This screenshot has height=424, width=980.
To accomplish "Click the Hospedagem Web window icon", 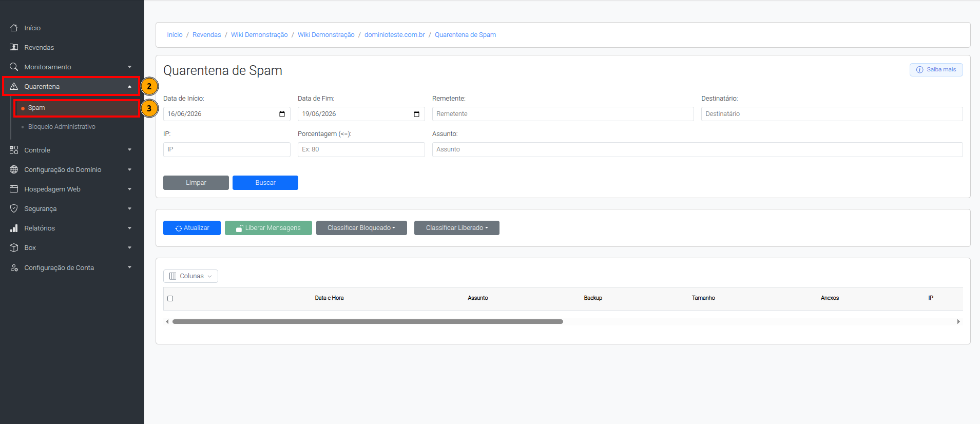I will tap(14, 189).
